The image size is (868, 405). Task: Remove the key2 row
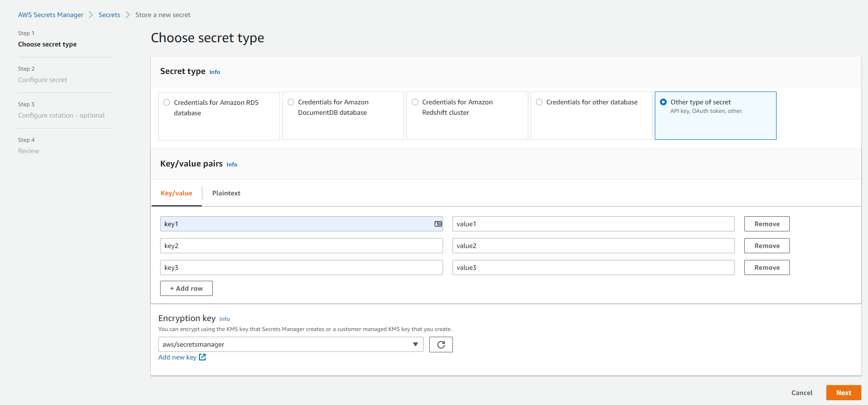coord(767,246)
